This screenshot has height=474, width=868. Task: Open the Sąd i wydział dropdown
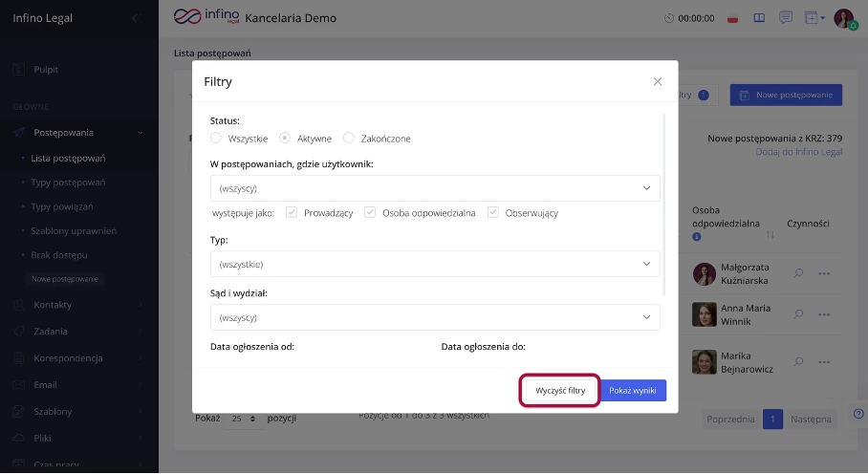[x=435, y=317]
